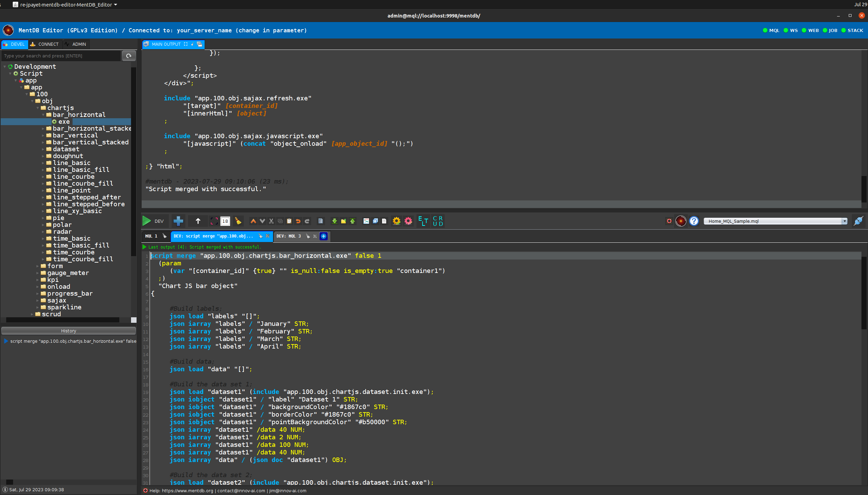The height and width of the screenshot is (495, 868).
Task: Add a new editor tab with plus
Action: click(324, 236)
